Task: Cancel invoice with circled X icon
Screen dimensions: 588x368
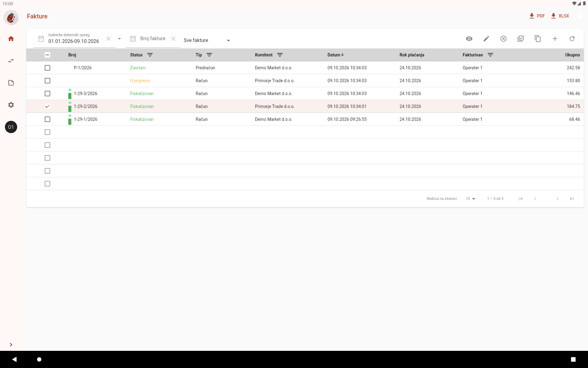Action: click(503, 39)
